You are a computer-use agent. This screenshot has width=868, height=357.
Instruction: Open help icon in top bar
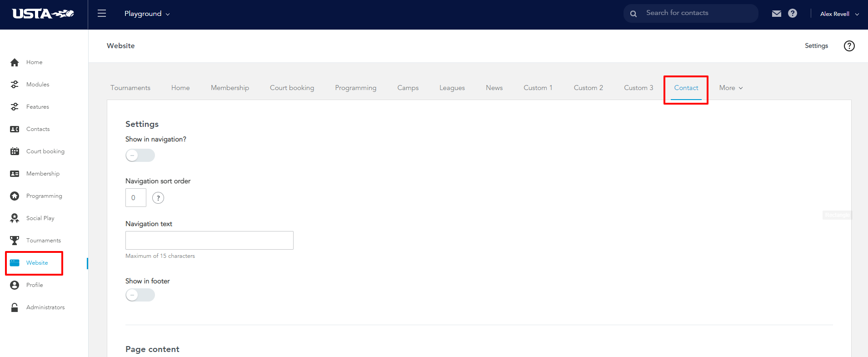point(793,14)
